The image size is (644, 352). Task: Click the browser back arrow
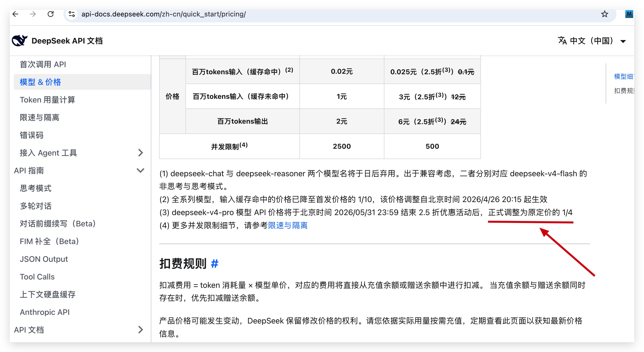coord(15,14)
